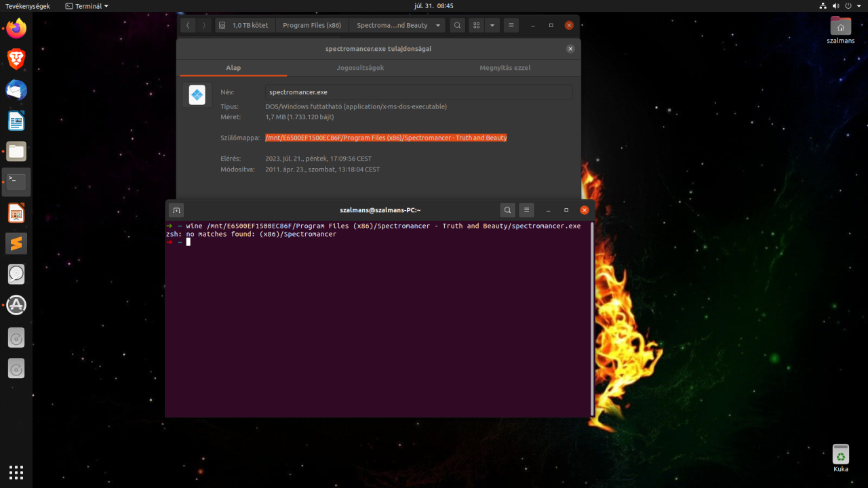The image size is (868, 488).
Task: Expand the Spectroma...nd Beauty path dropdown
Action: pyautogui.click(x=438, y=25)
